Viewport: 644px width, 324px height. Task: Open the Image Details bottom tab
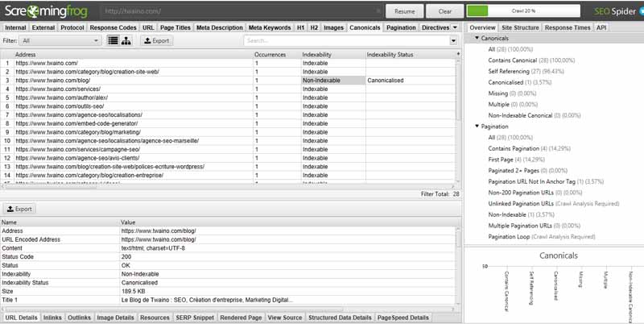click(x=115, y=318)
